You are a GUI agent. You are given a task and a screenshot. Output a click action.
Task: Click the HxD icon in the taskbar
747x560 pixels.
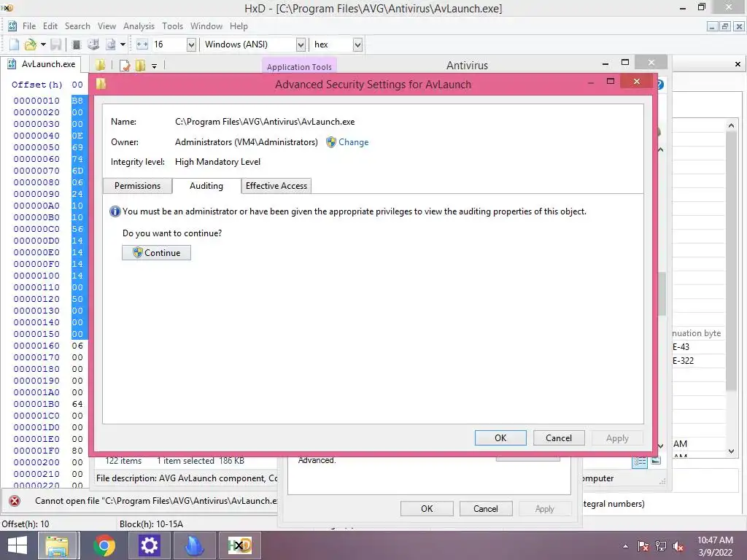click(239, 545)
